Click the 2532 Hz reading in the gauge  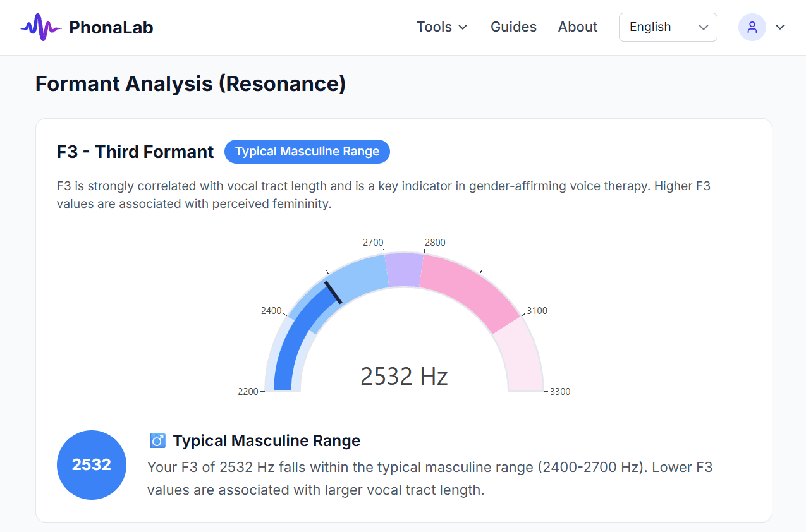404,377
